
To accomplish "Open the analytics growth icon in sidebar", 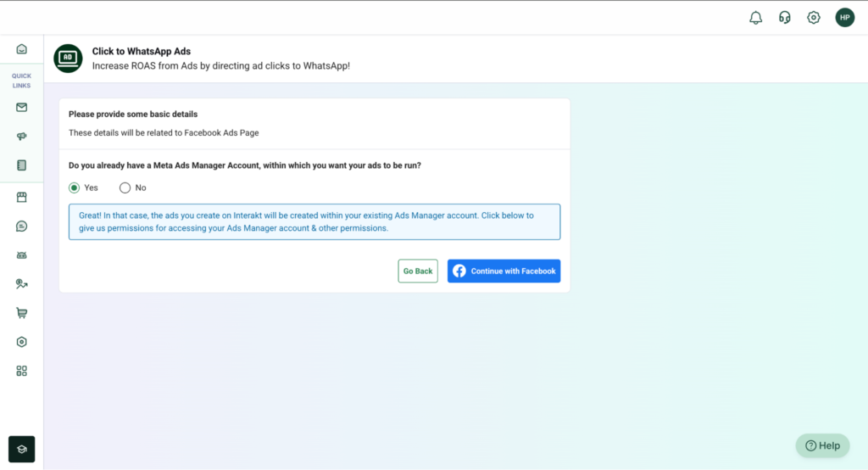I will click(x=21, y=284).
